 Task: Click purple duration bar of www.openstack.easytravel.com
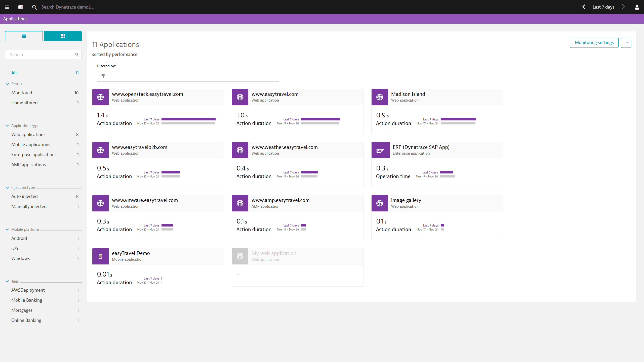pyautogui.click(x=188, y=119)
